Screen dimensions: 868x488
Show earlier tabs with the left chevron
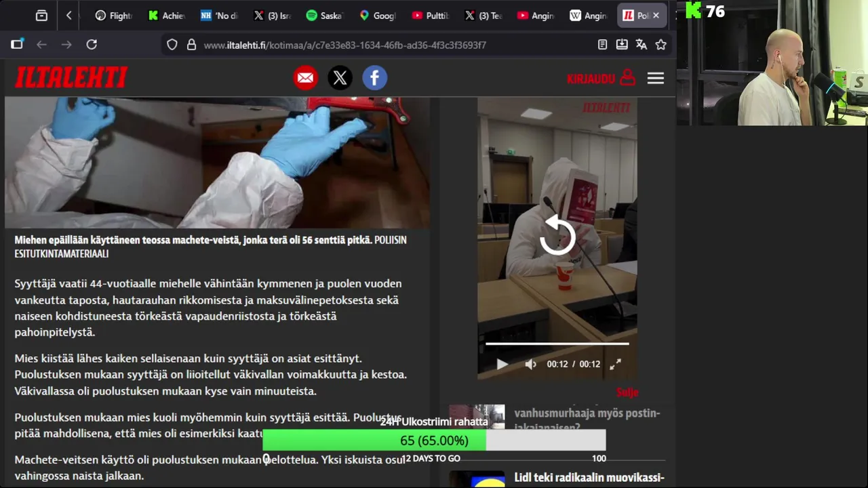(68, 15)
